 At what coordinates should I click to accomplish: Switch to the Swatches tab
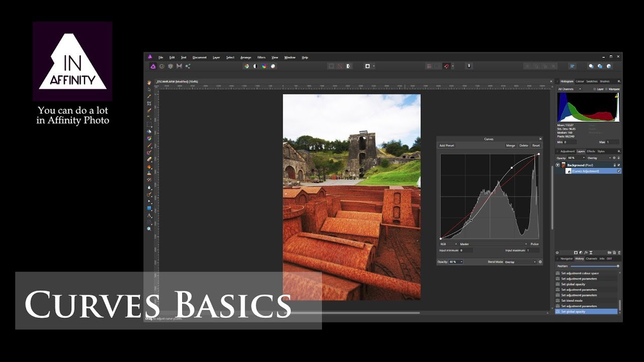(592, 81)
